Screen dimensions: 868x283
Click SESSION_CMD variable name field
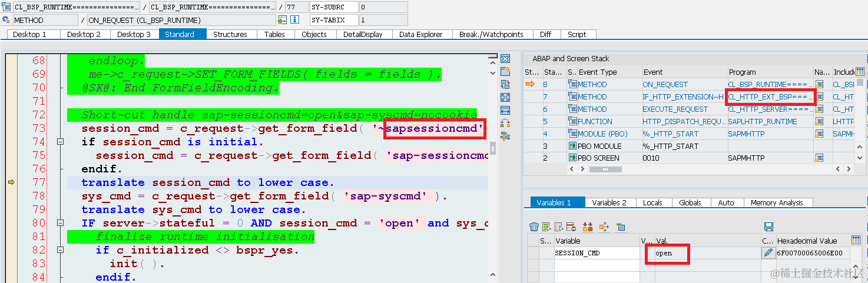596,253
